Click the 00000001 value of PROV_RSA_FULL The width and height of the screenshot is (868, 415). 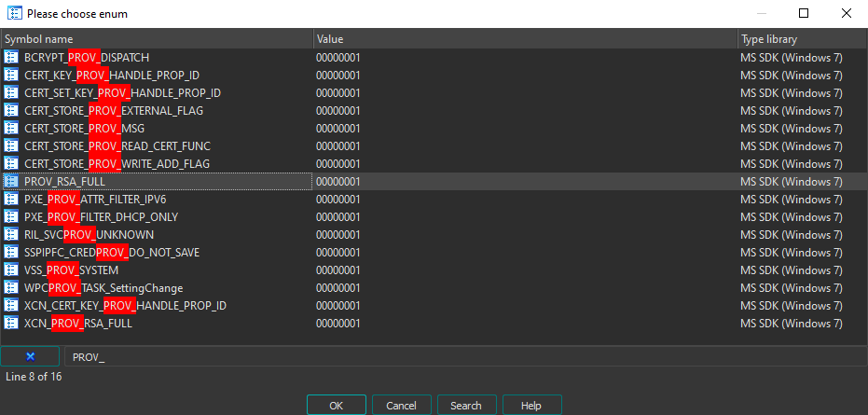(x=338, y=181)
